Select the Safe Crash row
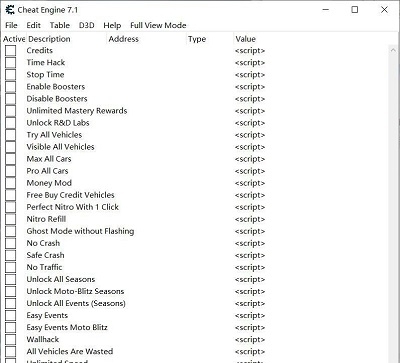 [45, 255]
